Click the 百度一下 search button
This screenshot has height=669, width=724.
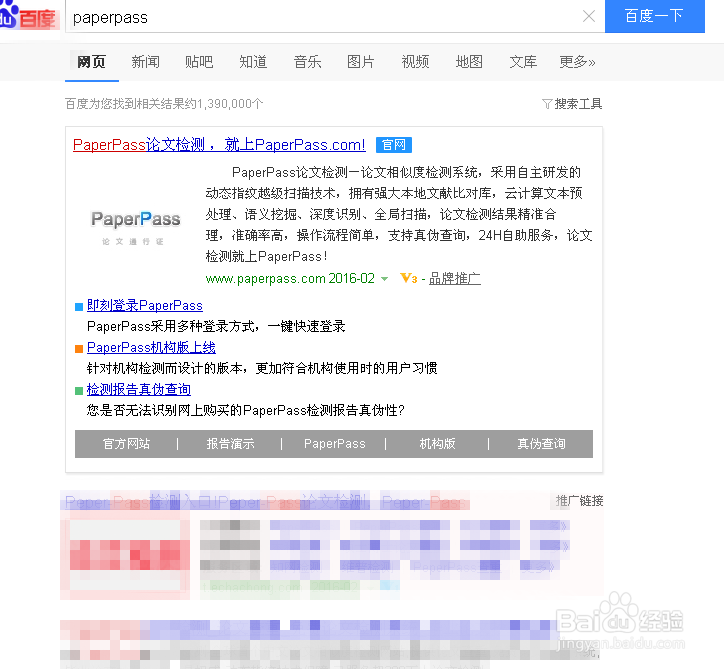click(654, 16)
